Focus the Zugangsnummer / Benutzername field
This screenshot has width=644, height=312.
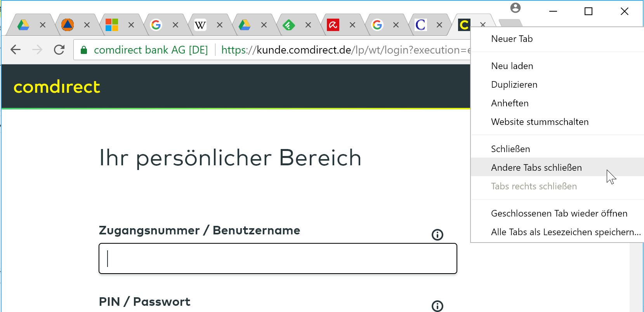click(x=278, y=258)
